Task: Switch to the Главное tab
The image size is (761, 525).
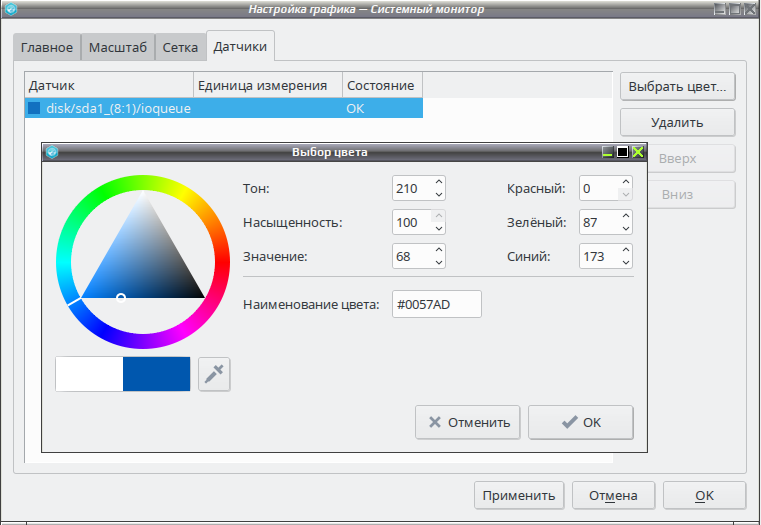Action: pos(47,47)
